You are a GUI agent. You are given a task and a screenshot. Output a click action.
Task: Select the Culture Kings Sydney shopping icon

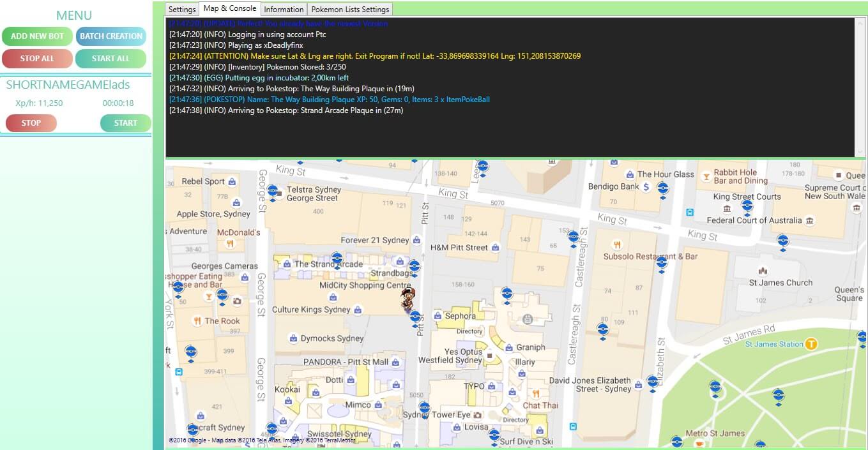pos(358,310)
